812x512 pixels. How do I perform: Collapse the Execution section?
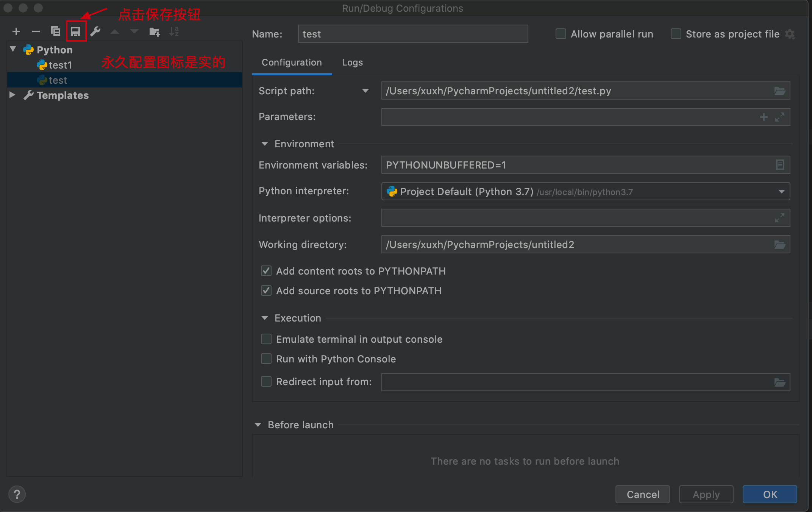(265, 318)
